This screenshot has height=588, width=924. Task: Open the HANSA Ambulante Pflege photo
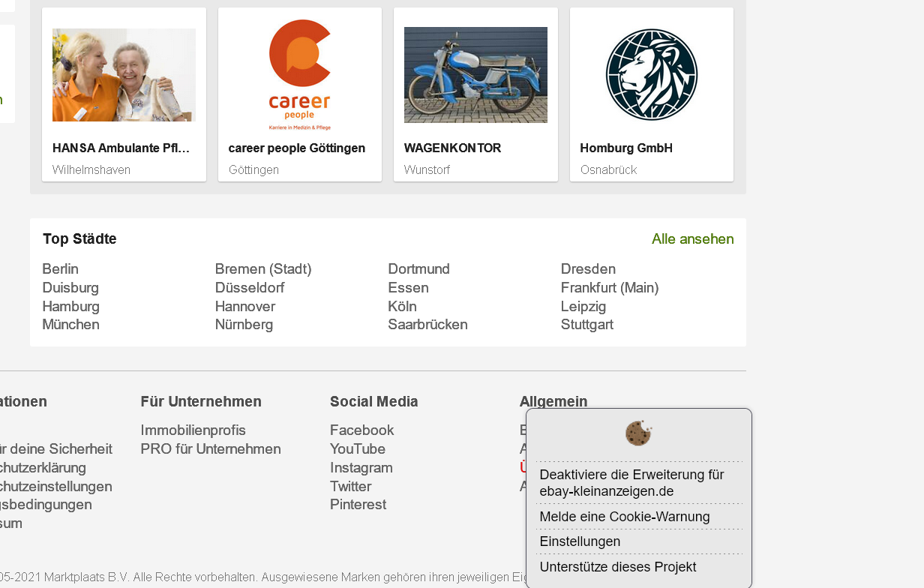click(x=124, y=75)
